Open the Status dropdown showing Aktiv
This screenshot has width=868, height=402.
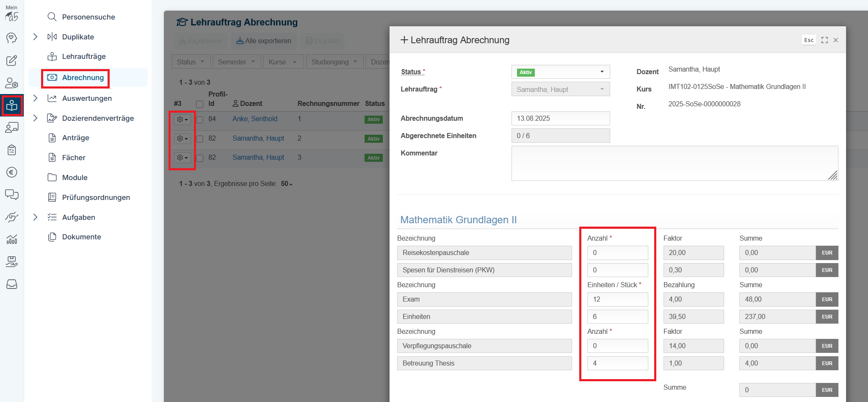560,72
